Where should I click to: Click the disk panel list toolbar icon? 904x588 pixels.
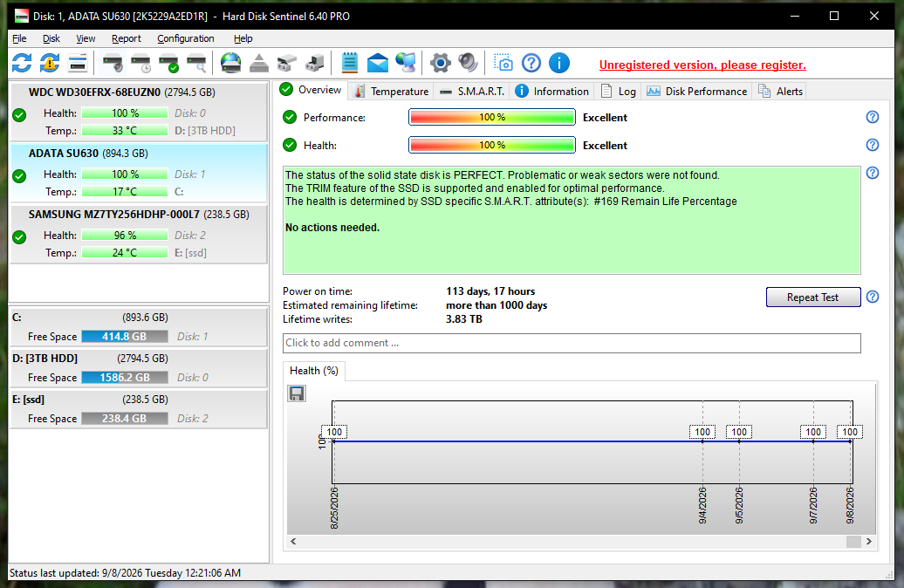click(x=78, y=63)
